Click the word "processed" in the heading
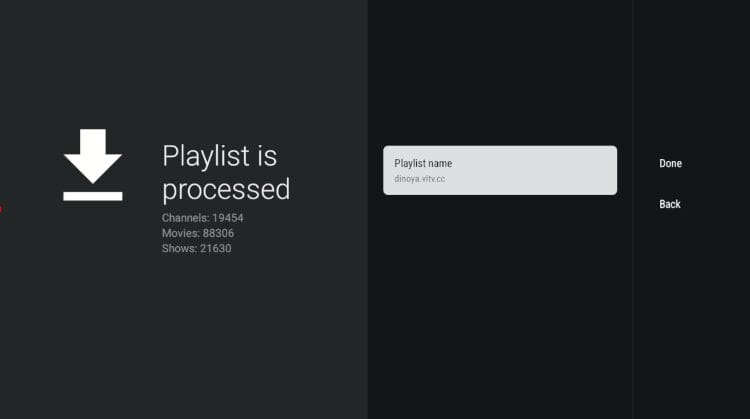750x419 pixels. [x=226, y=189]
